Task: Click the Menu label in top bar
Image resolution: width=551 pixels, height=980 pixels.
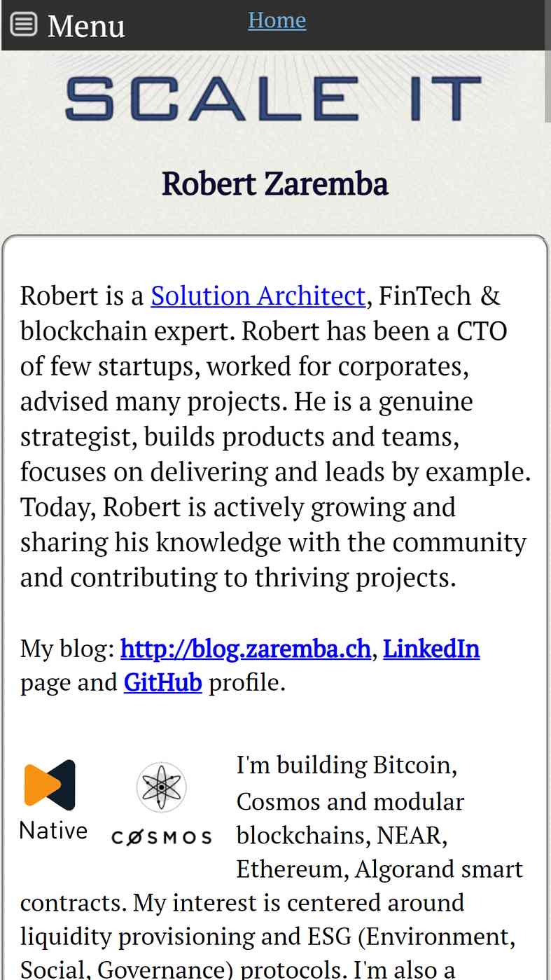Action: pos(86,26)
